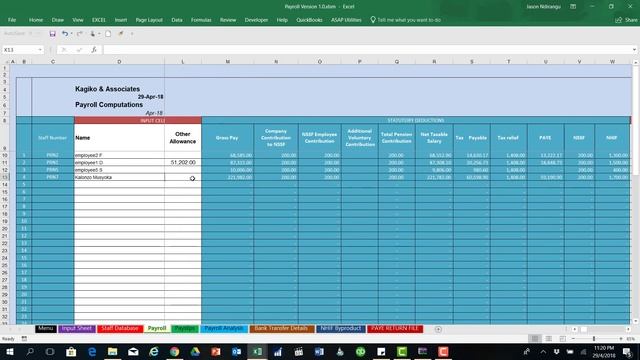The image size is (640, 360).
Task: Switch to the Home ribbon tab
Action: (x=36, y=20)
